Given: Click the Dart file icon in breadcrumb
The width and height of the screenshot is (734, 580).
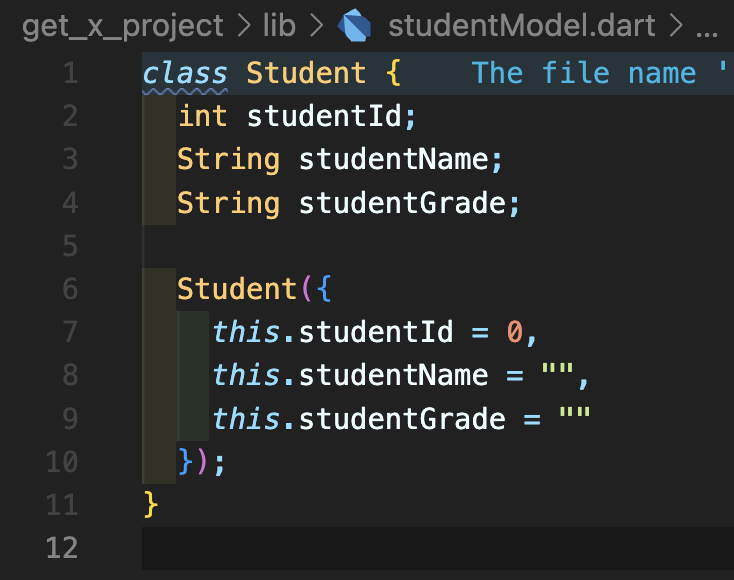Looking at the screenshot, I should (354, 25).
